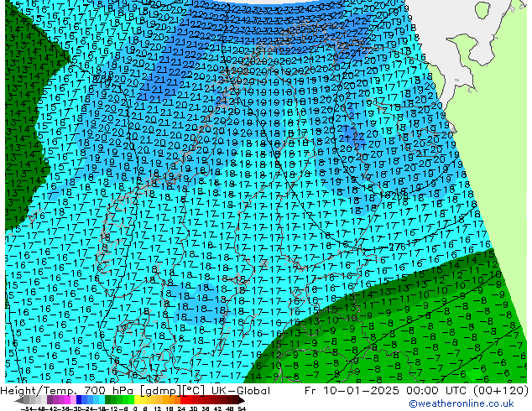Viewport: 532px width, 411px height.
Task: Click the yellow legend swatch at 0
Action: [x=137, y=399]
